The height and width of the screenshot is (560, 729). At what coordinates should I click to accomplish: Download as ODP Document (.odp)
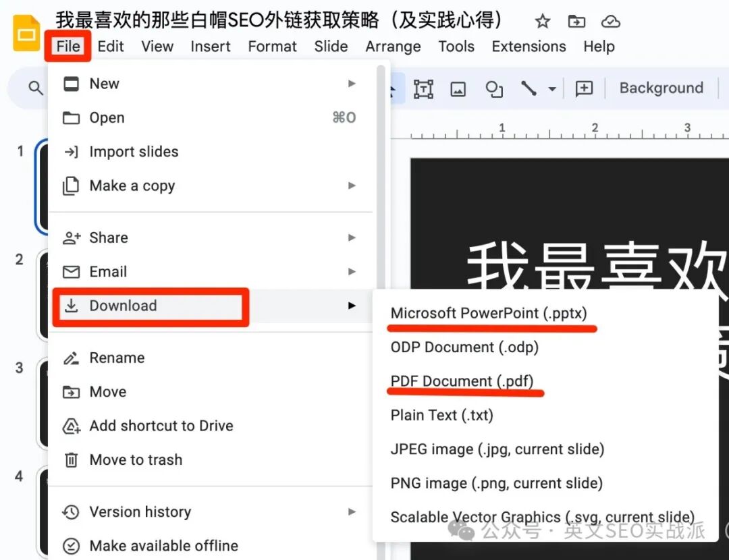(x=545, y=347)
